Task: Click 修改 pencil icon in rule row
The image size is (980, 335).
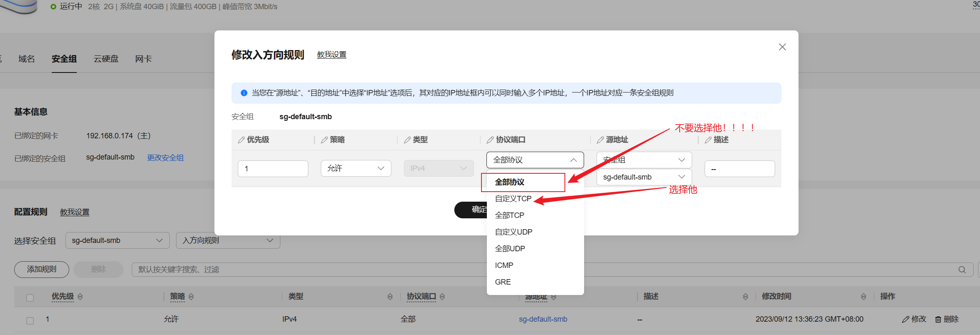Action: point(905,320)
